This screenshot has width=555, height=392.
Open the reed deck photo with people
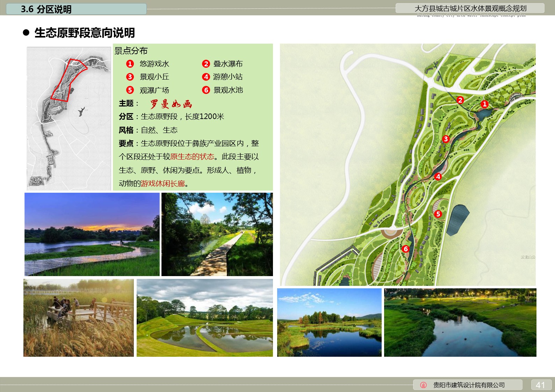[x=79, y=318]
